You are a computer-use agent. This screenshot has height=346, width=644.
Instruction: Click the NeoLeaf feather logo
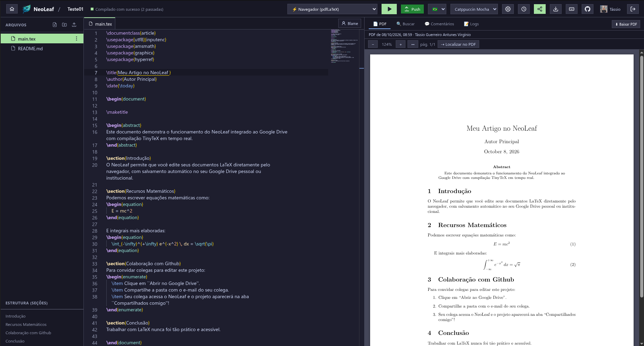(26, 9)
